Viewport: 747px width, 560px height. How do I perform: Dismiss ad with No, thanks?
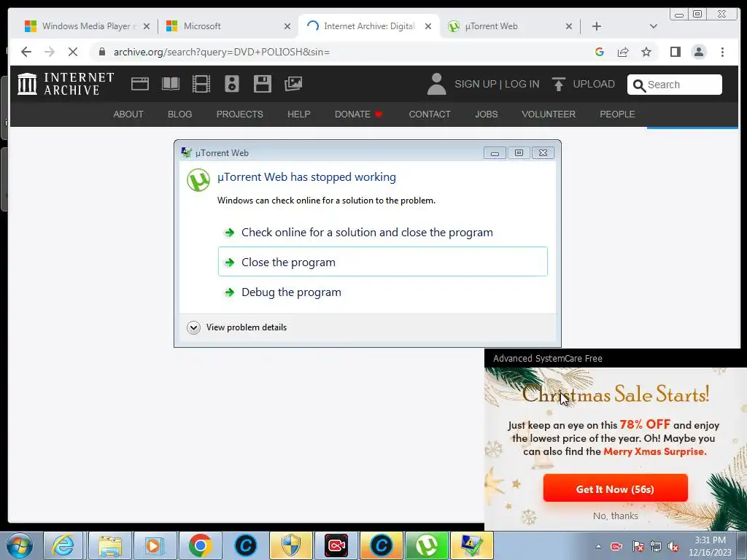click(x=615, y=516)
